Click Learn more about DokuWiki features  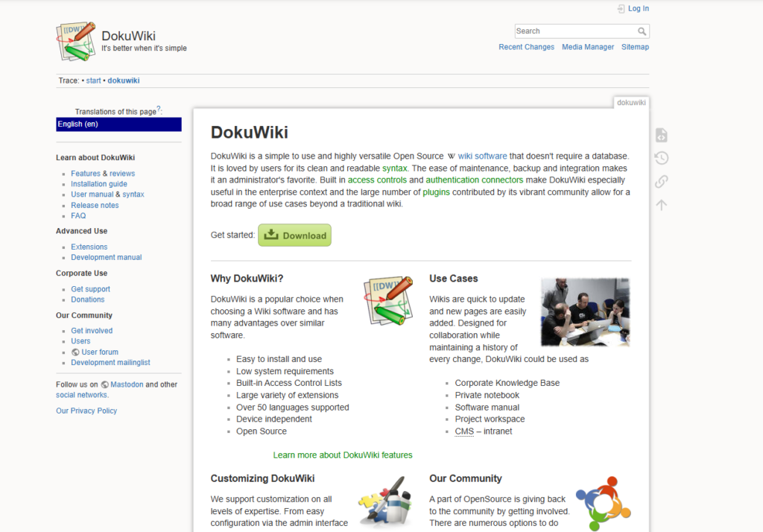coord(342,455)
